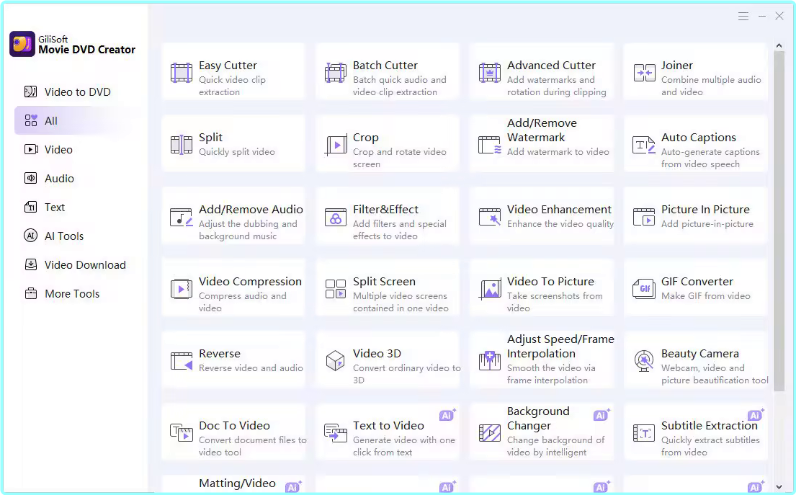Open Auto Captions by its title
796x495 pixels.
click(699, 138)
